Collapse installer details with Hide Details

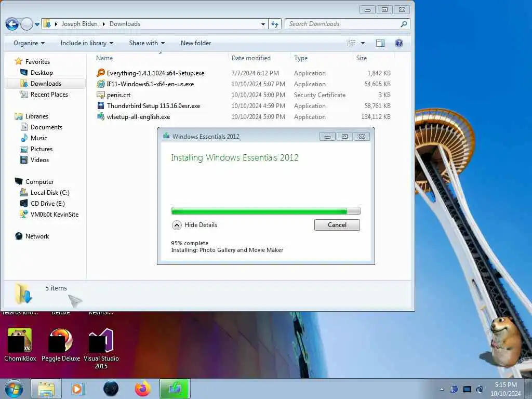click(x=194, y=225)
